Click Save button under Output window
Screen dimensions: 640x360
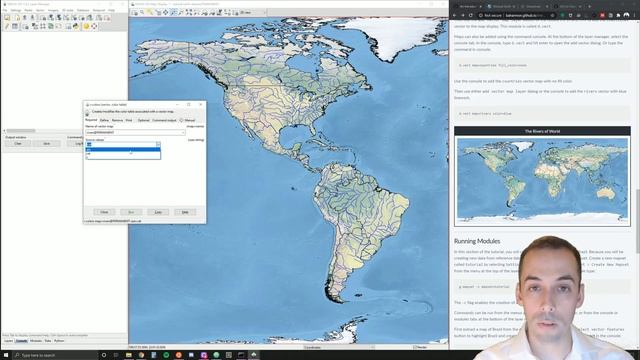click(x=47, y=144)
